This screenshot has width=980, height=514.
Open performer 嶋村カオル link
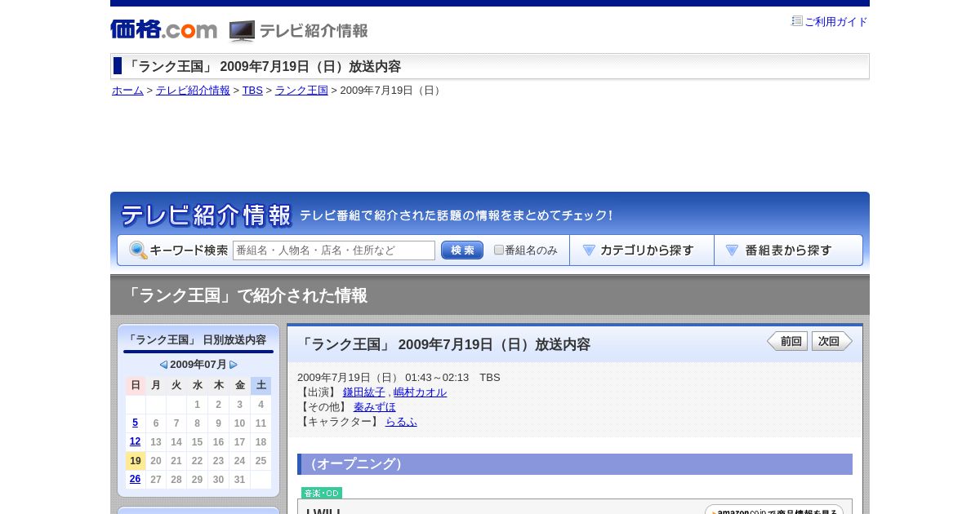pyautogui.click(x=421, y=392)
